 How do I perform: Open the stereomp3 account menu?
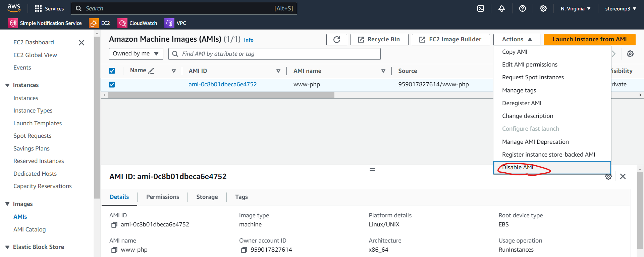point(621,8)
